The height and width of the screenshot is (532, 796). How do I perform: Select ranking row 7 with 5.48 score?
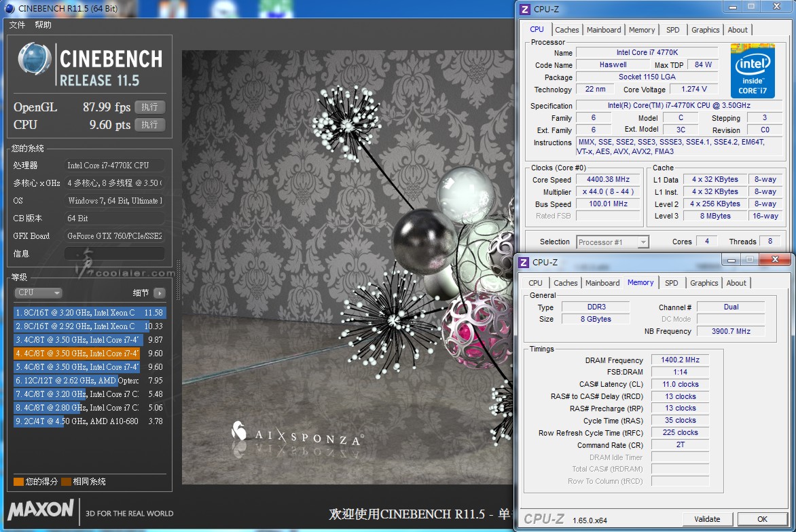pos(90,394)
